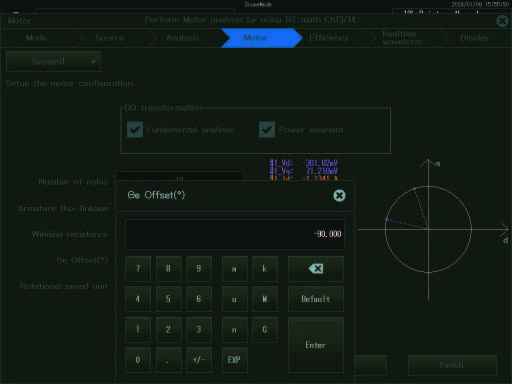Click the -90.000 value entry field
The width and height of the screenshot is (512, 384).
(x=235, y=234)
